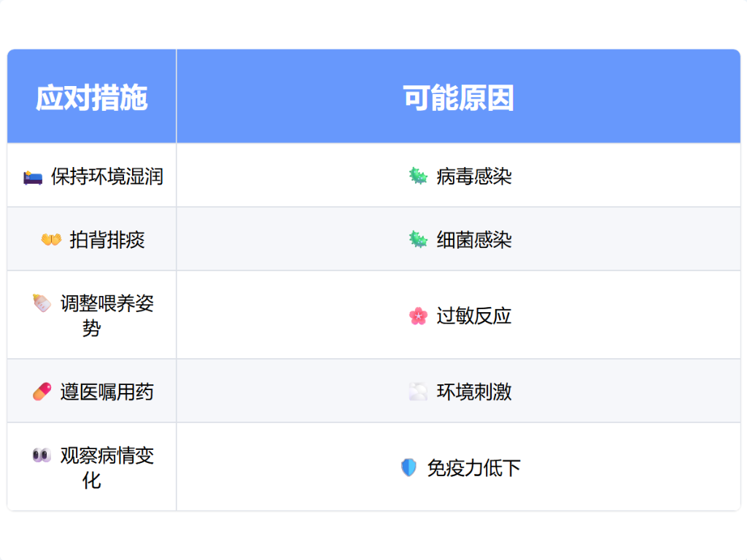
Task: Select the 拍背排痰 cell text
Action: [107, 240]
